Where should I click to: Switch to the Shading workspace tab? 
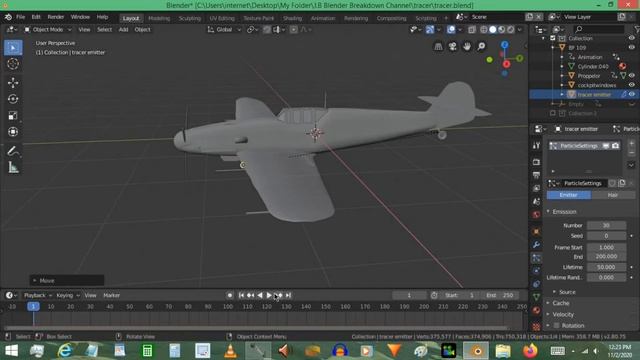[x=292, y=18]
